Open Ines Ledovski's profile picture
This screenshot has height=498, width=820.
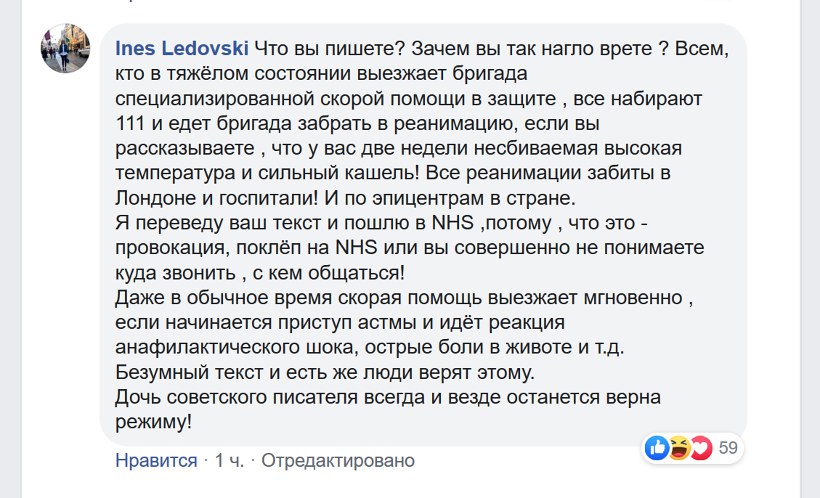click(x=66, y=47)
